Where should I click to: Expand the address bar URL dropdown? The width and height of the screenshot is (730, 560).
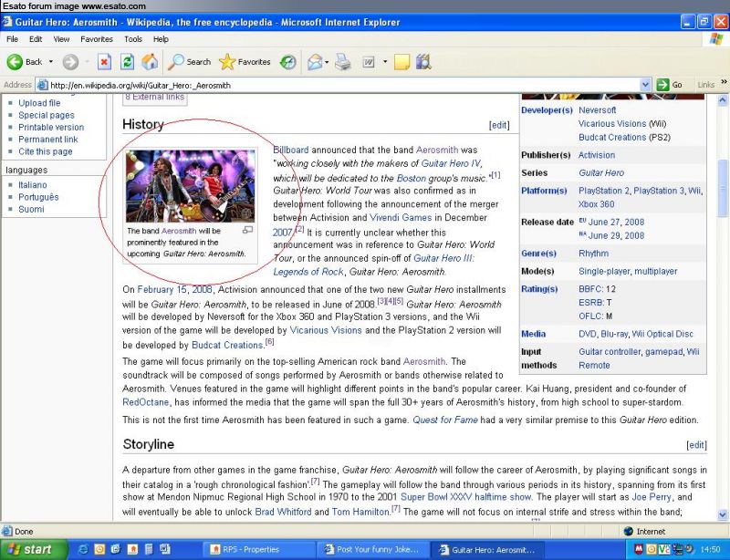click(645, 85)
